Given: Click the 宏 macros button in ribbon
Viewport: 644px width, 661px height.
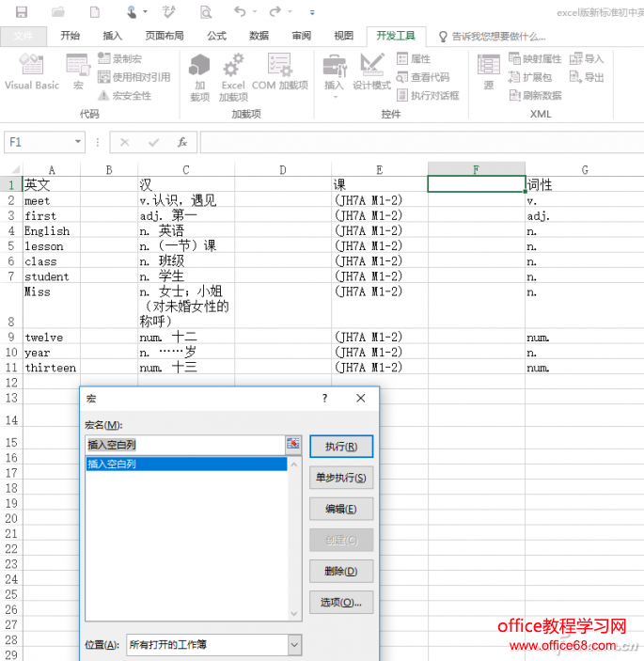Looking at the screenshot, I should [78, 71].
